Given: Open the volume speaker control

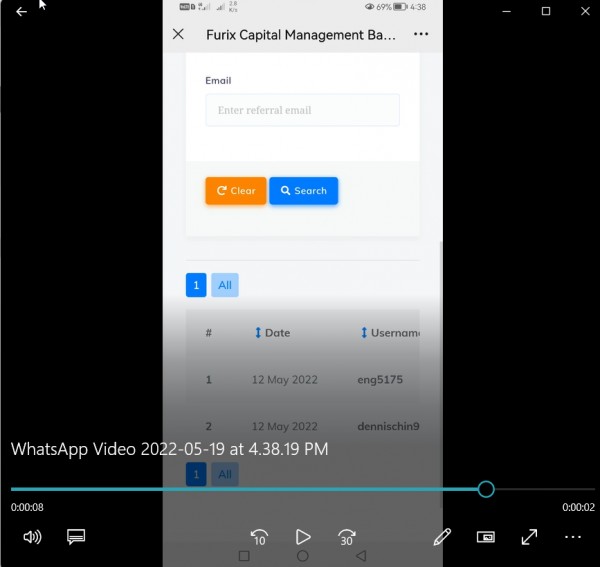Looking at the screenshot, I should click(x=32, y=537).
